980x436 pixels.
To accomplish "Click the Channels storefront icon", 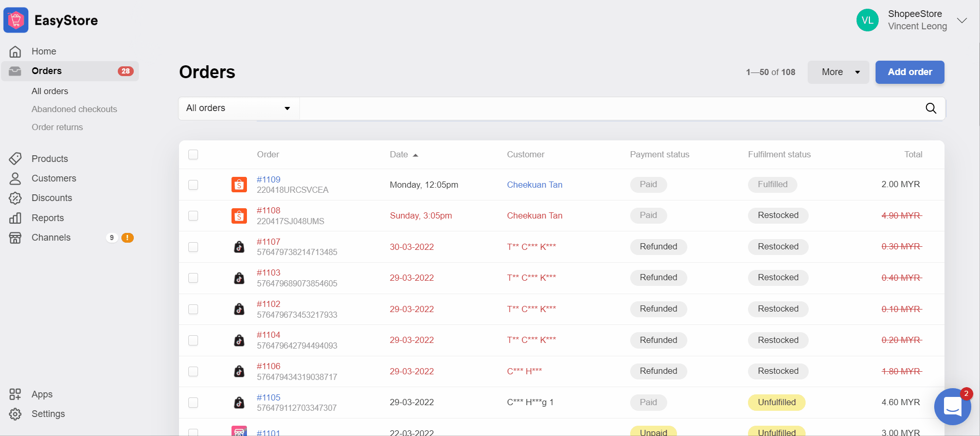I will coord(15,238).
